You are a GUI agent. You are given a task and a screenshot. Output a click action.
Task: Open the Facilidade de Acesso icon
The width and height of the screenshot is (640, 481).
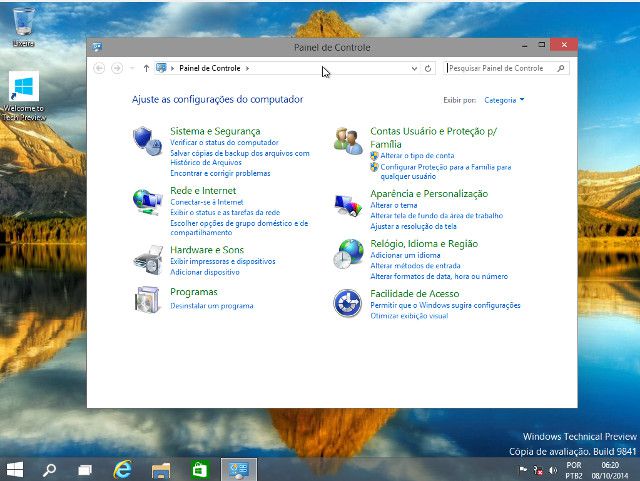347,303
